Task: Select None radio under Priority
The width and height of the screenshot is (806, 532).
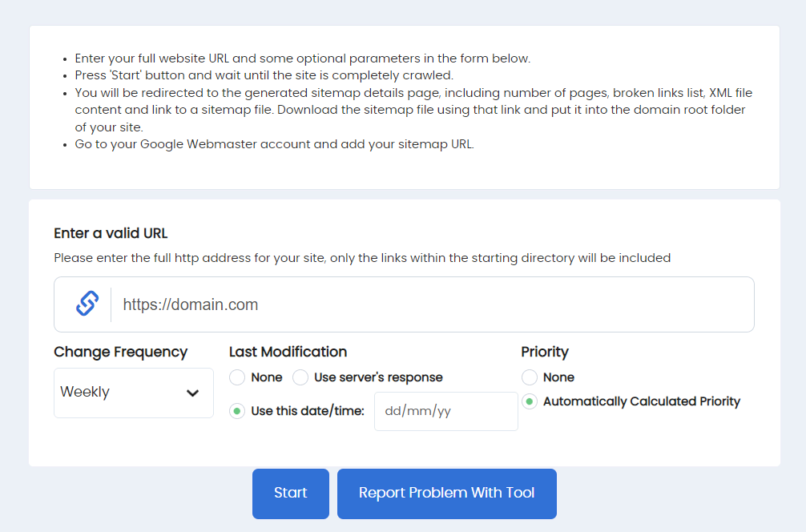Action: click(530, 377)
